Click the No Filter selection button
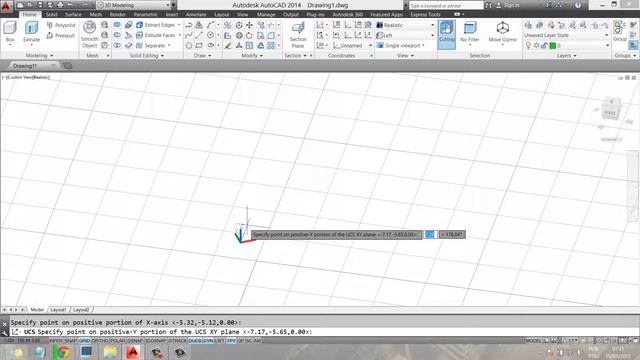Image resolution: width=640 pixels, height=360 pixels. (469, 33)
